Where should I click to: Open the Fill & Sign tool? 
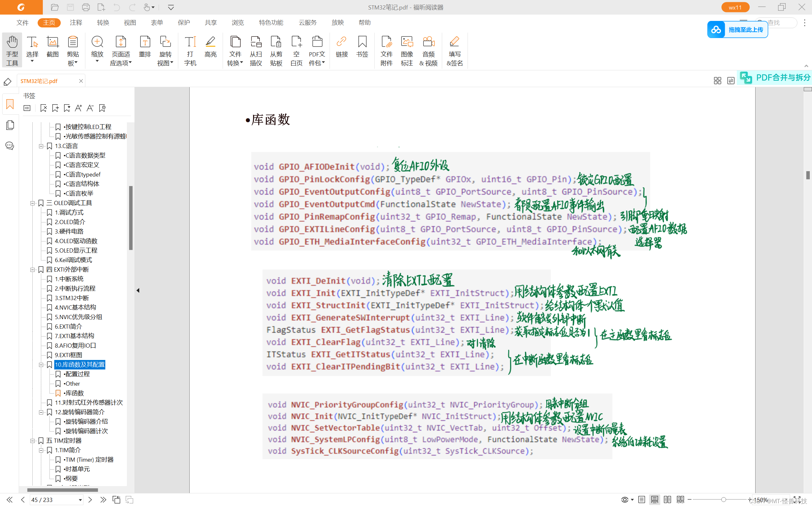click(454, 50)
